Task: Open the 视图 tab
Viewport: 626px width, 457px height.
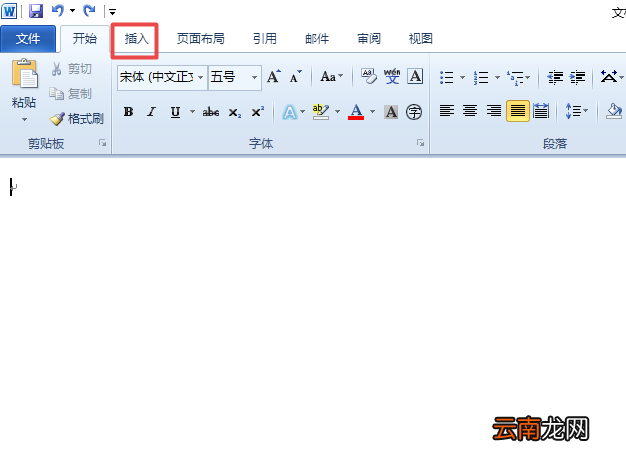Action: tap(420, 39)
